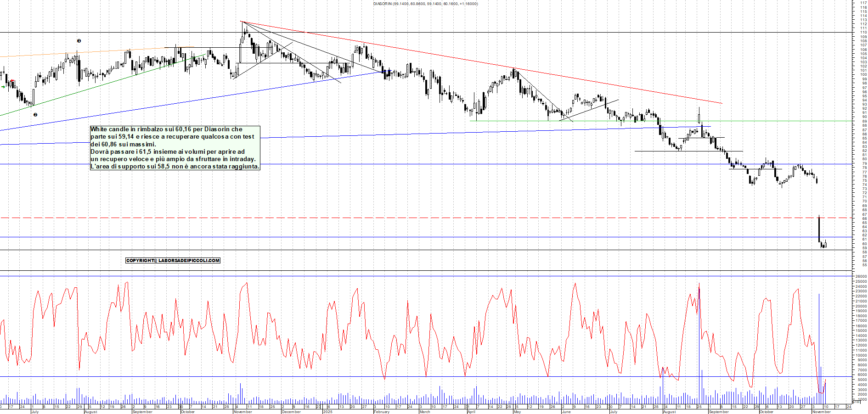Click the DIASORIN quote title at top
This screenshot has width=868, height=414.
[x=425, y=4]
